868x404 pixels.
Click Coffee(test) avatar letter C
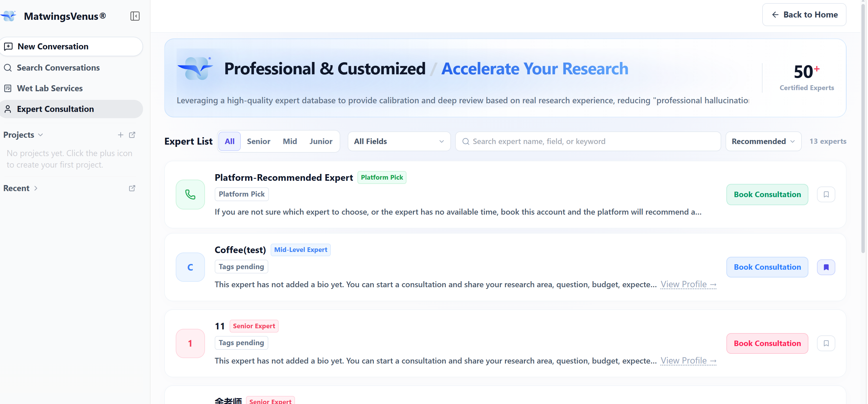click(x=190, y=267)
